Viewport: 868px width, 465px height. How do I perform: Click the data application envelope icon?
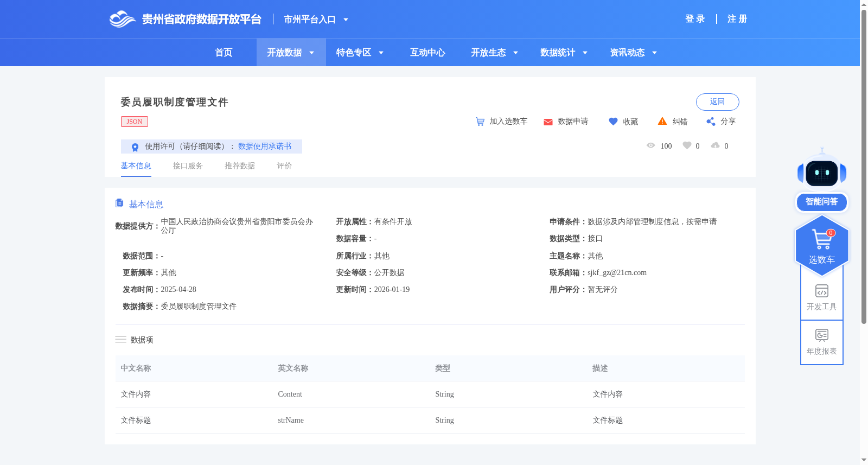coord(548,122)
